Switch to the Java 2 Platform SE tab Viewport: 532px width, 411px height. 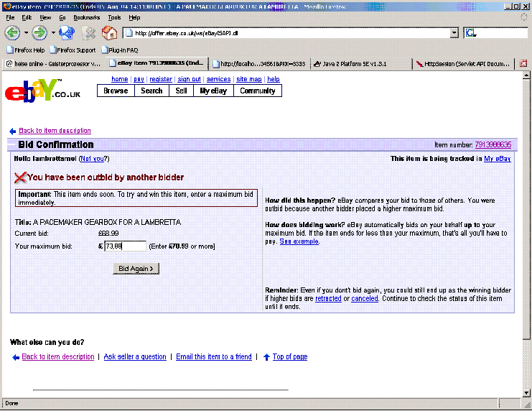pyautogui.click(x=360, y=64)
